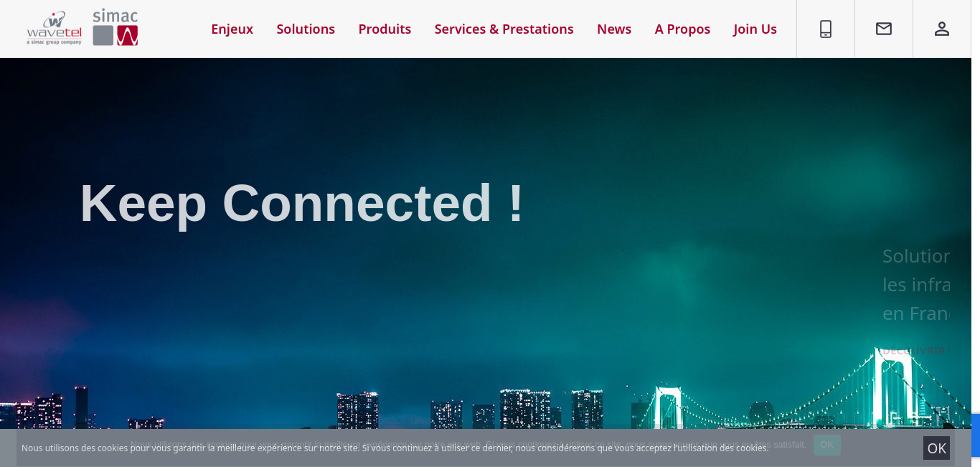Open the Enjeux menu
Viewport: 980px width, 467px height.
[x=232, y=29]
